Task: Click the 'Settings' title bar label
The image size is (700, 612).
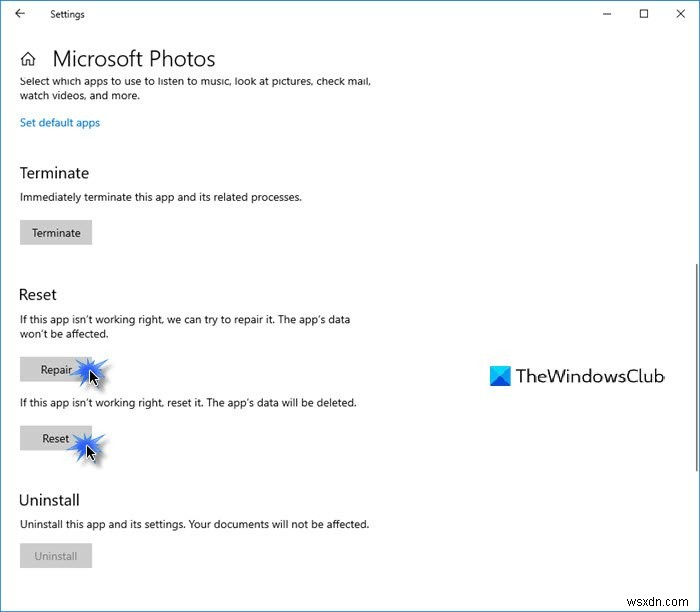Action: [67, 14]
